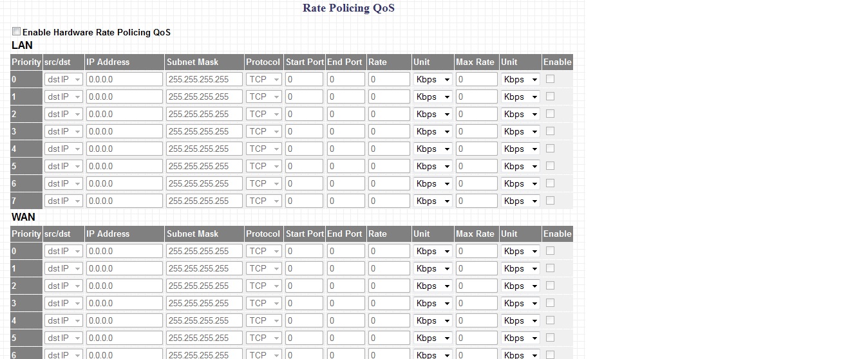The image size is (868, 359).
Task: Focus LAN priority 6 End Port field
Action: [346, 183]
